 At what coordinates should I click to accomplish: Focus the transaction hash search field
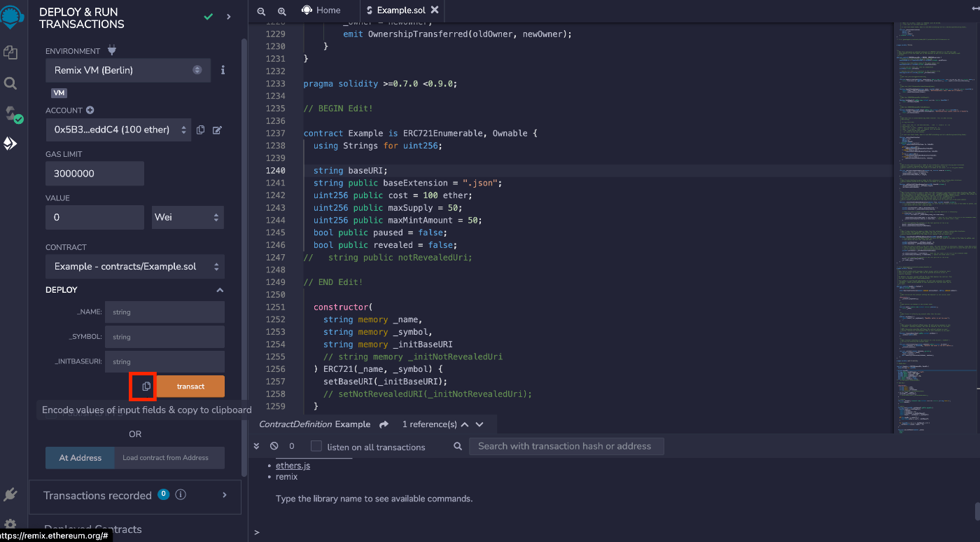pos(566,446)
